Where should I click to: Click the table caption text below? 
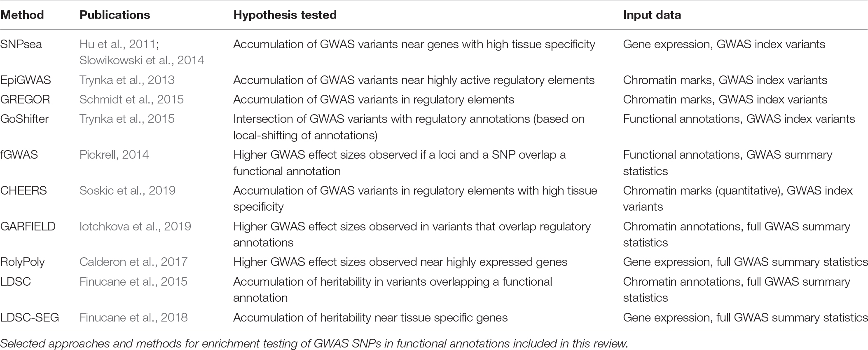pos(314,343)
